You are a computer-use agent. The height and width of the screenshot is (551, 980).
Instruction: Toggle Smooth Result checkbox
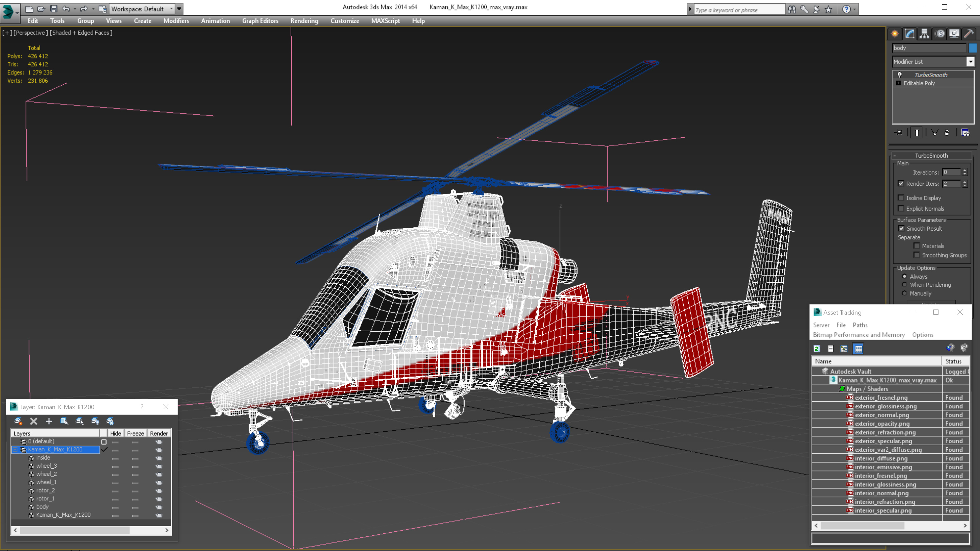click(901, 229)
